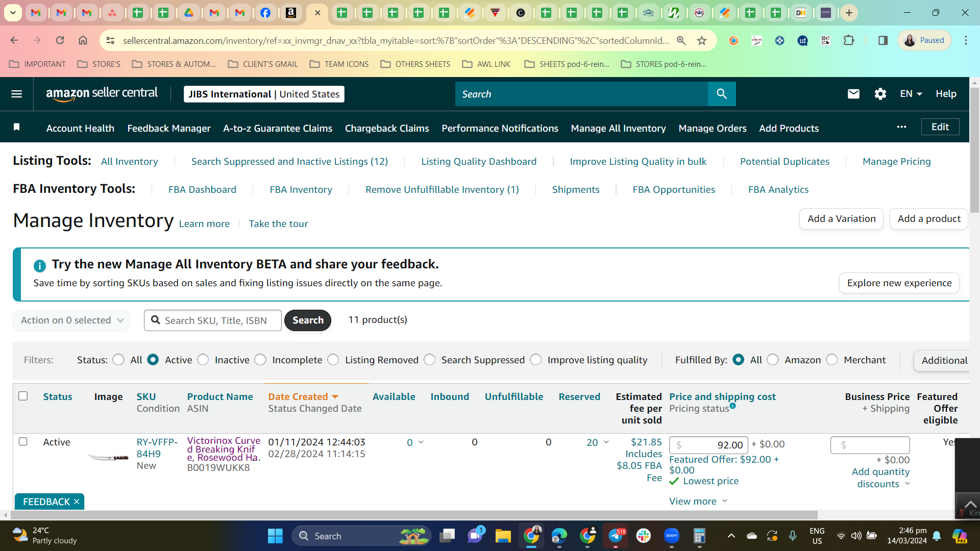
Task: Select Incomplete status radio button
Action: click(x=260, y=360)
